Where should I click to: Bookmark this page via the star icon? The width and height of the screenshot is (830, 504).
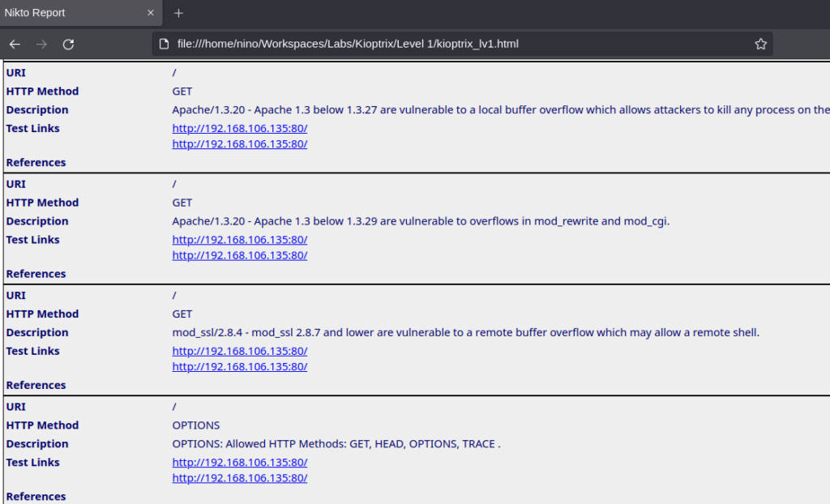tap(760, 44)
